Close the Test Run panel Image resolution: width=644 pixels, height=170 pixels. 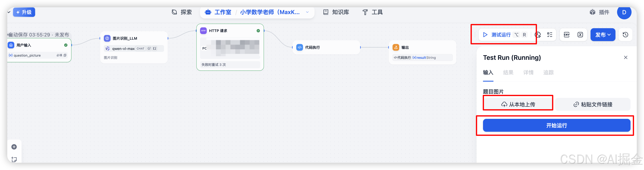626,57
